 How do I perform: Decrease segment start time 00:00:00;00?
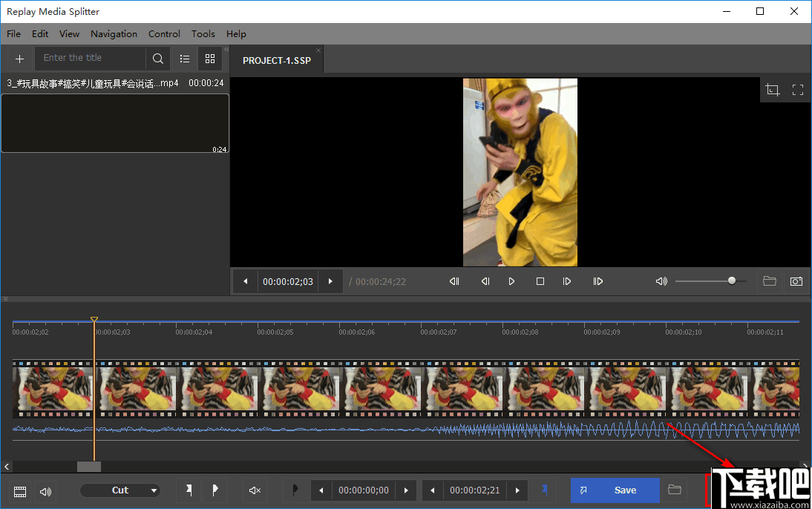coord(321,490)
